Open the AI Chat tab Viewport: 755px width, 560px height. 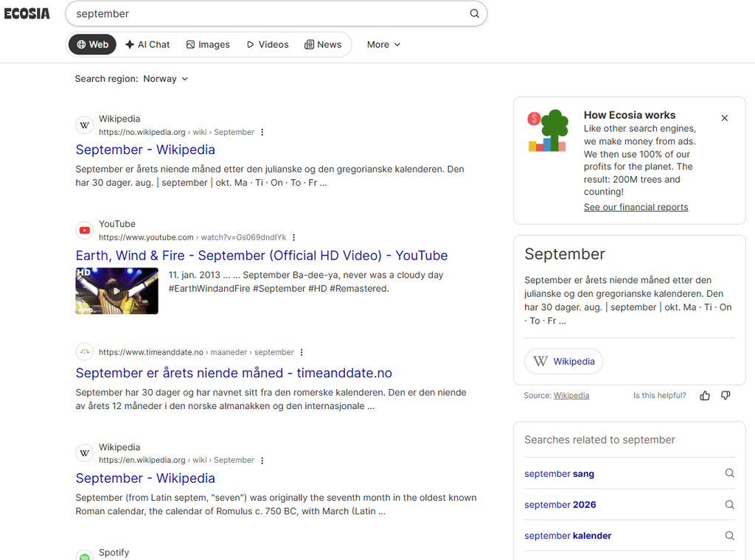147,44
